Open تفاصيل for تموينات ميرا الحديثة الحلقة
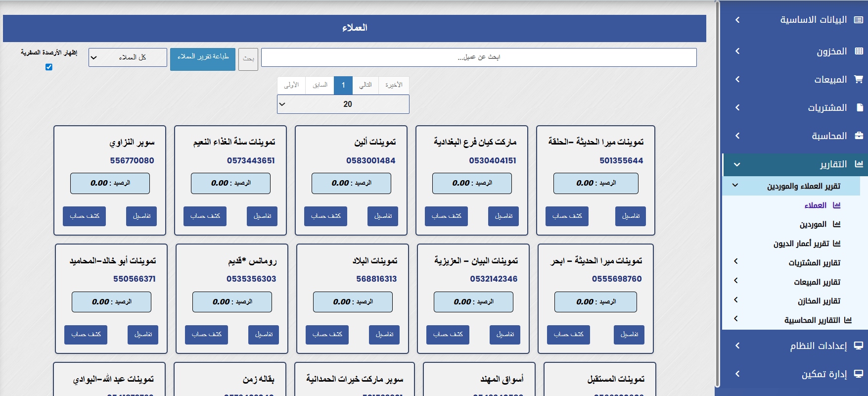This screenshot has height=396, width=868. tap(631, 216)
